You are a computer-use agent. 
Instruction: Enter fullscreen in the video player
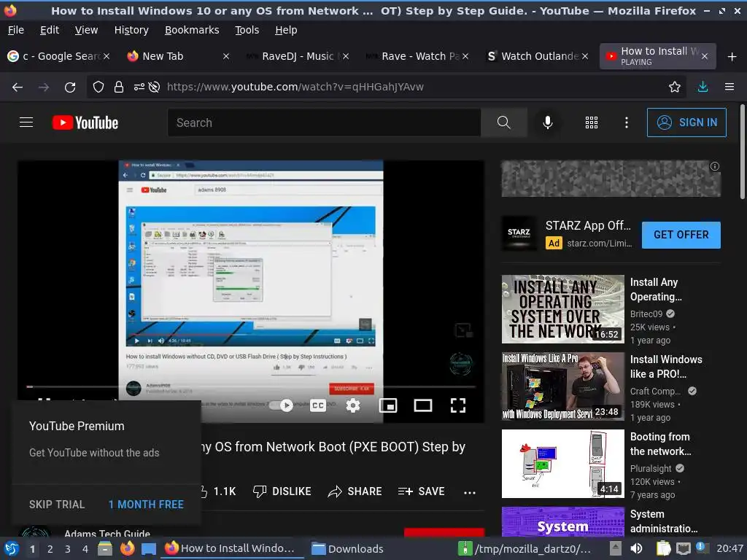[458, 405]
